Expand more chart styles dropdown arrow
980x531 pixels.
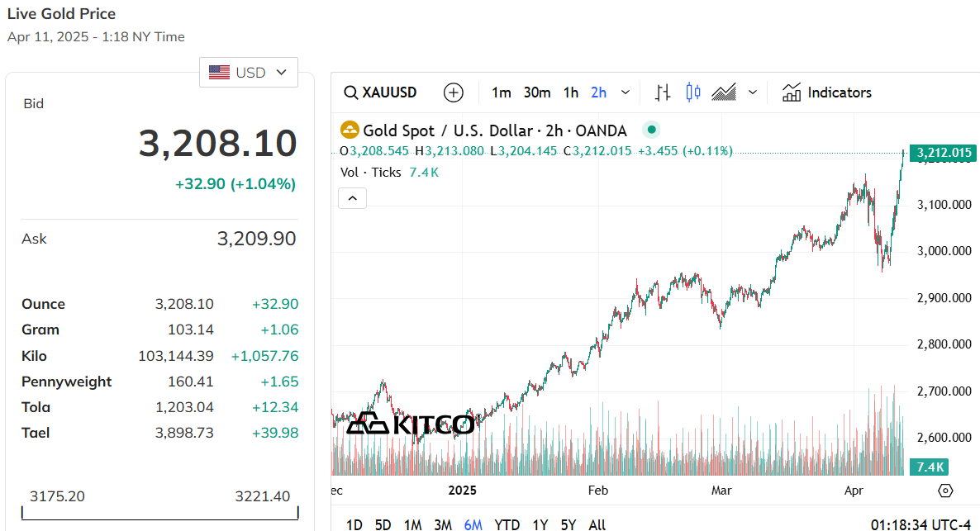coord(752,92)
